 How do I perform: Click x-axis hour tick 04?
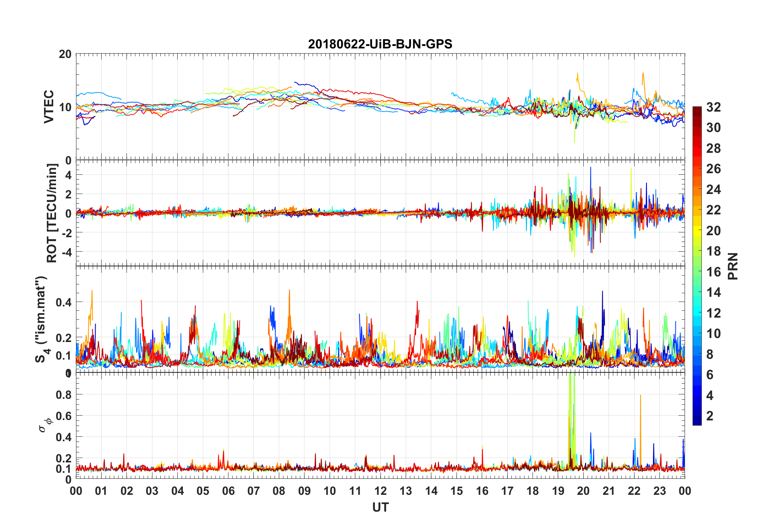[x=178, y=491]
